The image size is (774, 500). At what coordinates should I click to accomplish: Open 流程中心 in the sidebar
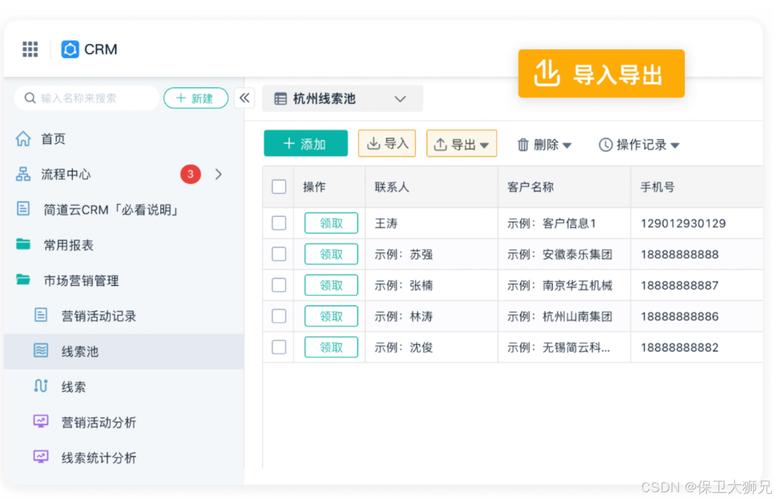(x=66, y=174)
